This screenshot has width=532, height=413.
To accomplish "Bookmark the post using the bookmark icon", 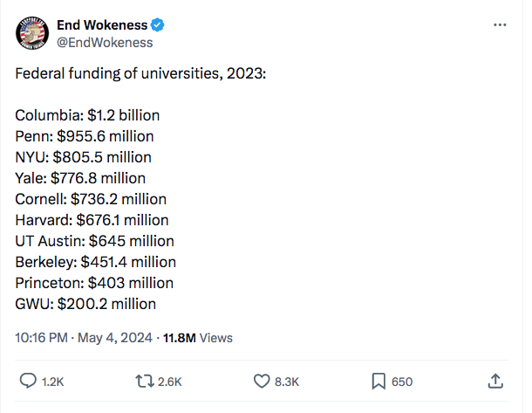I will click(379, 382).
